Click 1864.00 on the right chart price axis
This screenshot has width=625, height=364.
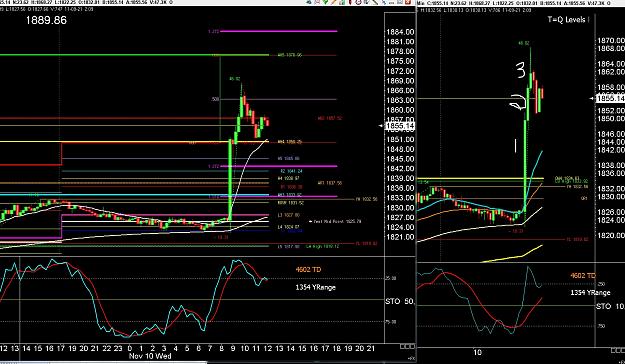(611, 64)
